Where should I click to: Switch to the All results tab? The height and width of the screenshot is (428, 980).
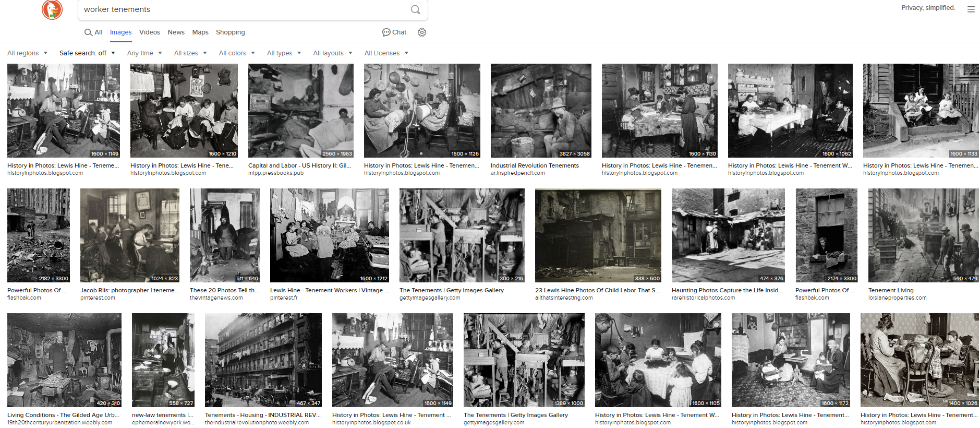[x=93, y=32]
